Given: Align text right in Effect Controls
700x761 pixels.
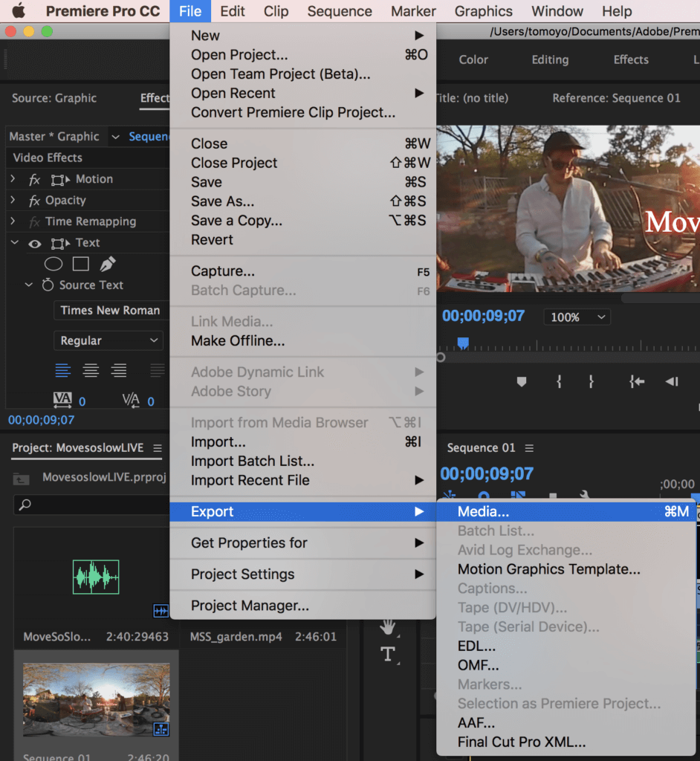Looking at the screenshot, I should point(119,370).
